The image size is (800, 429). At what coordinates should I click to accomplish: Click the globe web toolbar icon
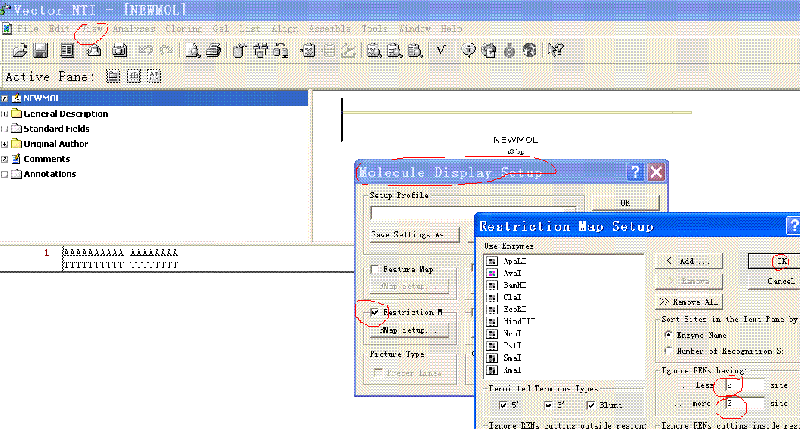(530, 50)
